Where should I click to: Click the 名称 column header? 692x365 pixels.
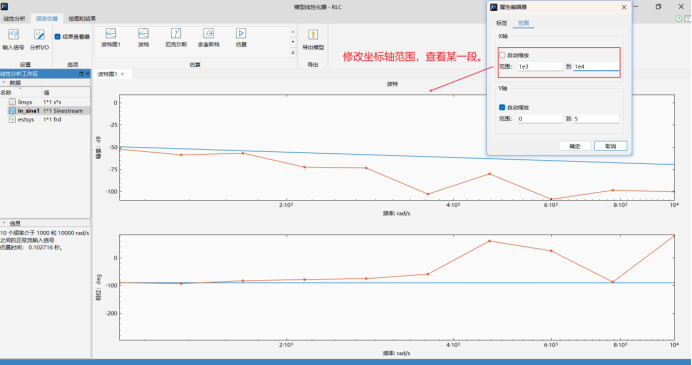pyautogui.click(x=21, y=93)
